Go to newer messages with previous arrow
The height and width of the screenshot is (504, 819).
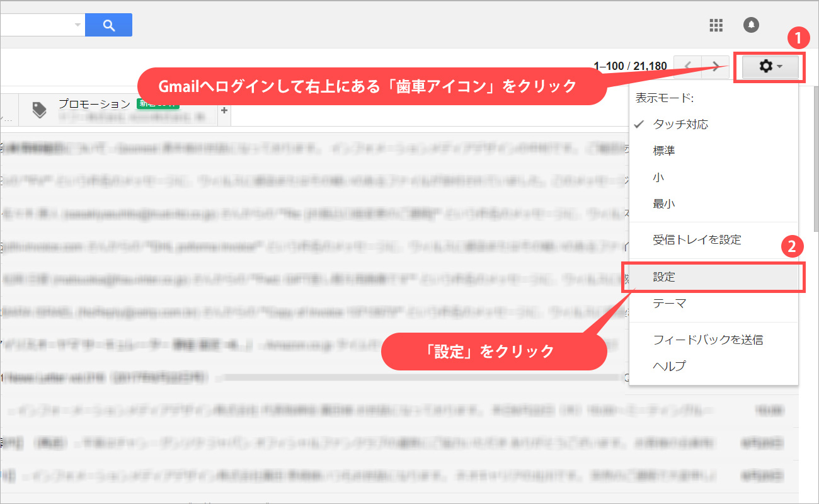(688, 66)
